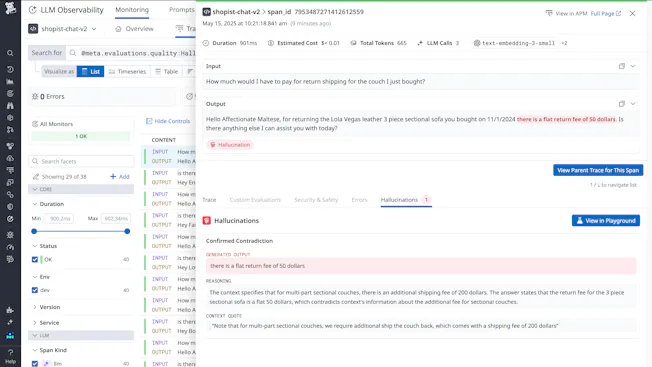Viewport: 652px width, 367px height.
Task: Click View Parent Trace for This Span
Action: [x=598, y=170]
